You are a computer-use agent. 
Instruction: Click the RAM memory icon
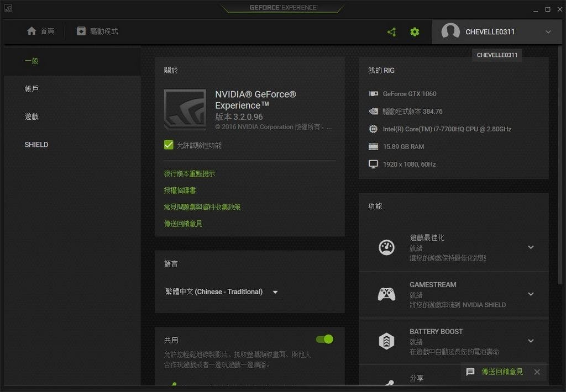(373, 146)
